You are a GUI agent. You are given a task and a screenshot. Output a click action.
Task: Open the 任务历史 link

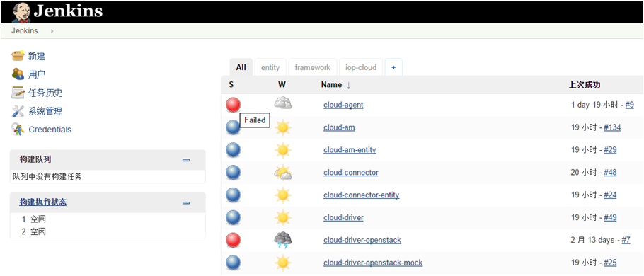(45, 93)
